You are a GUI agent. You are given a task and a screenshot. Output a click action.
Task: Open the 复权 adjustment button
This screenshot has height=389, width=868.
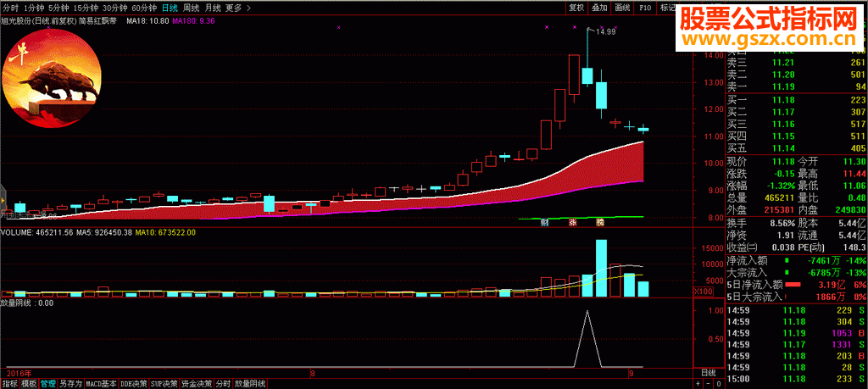click(576, 8)
